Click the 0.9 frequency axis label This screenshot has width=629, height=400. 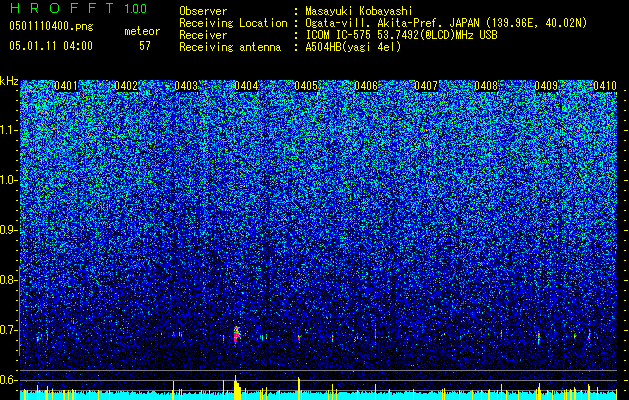[x=9, y=230]
